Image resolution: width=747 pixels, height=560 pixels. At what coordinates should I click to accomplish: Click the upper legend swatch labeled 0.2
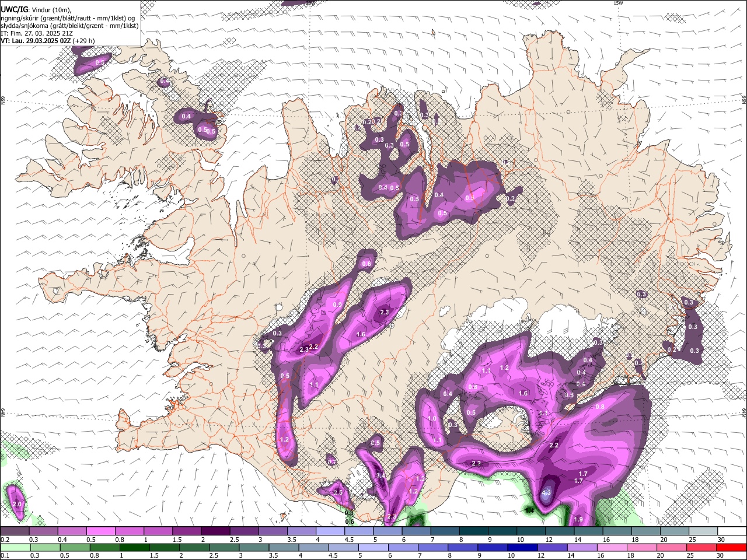click(x=15, y=531)
